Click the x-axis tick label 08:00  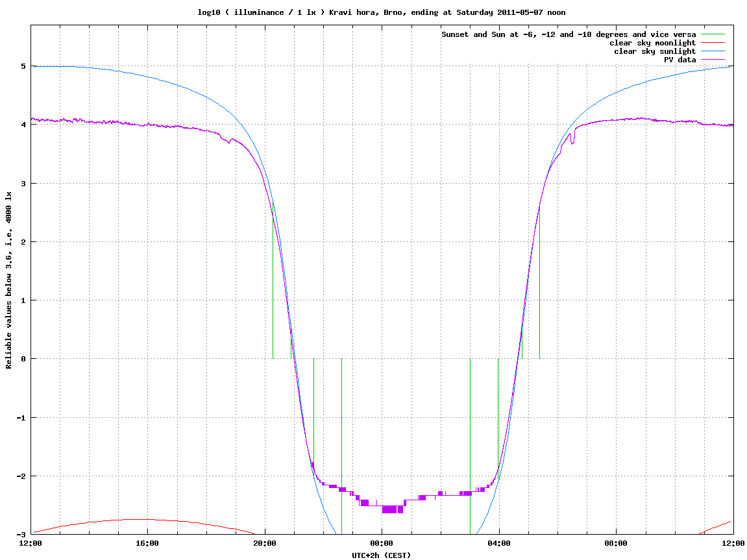pyautogui.click(x=616, y=543)
